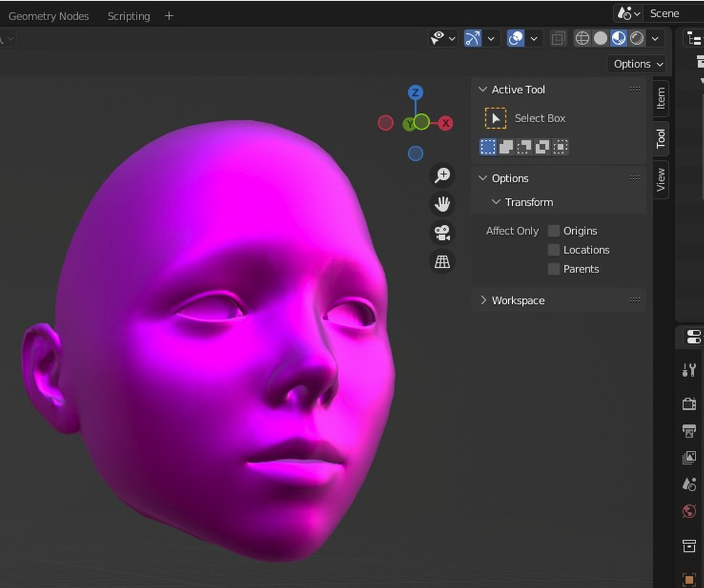The image size is (704, 588).
Task: Open the viewport shading options dropdown
Action: [655, 39]
